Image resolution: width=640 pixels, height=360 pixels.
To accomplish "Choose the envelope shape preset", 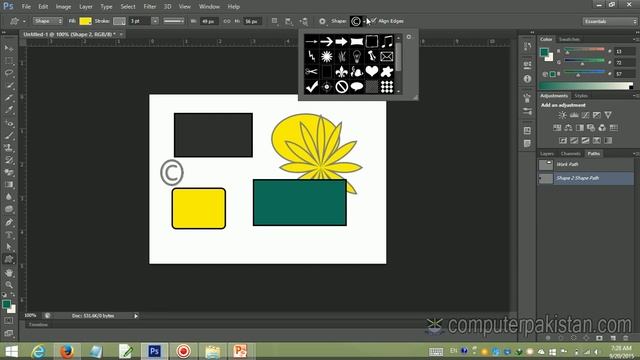I will [387, 56].
